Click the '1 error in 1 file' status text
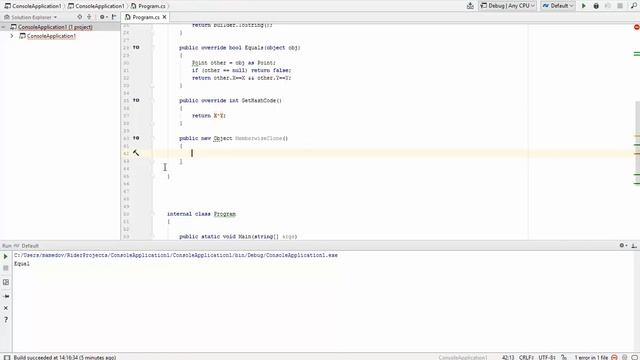 click(591, 358)
